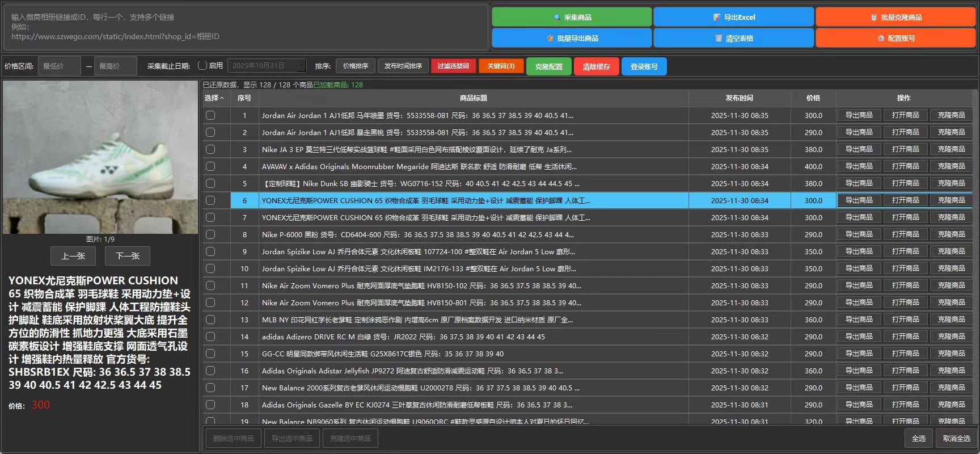This screenshot has width=980, height=454.
Task: Click the 清除缓存 button
Action: [x=597, y=66]
